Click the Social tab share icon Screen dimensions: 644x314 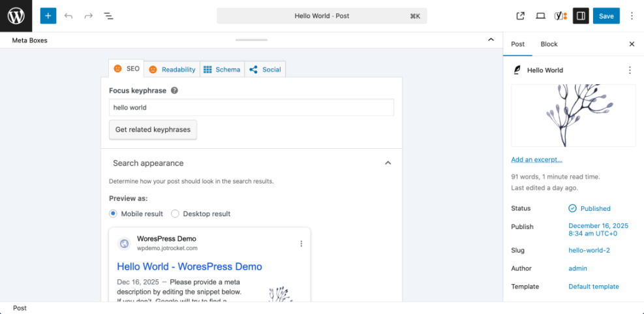pyautogui.click(x=253, y=69)
